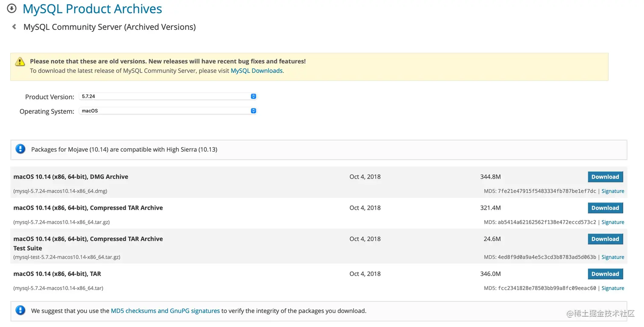Click the Oct 4, 2018 date for the Test Suite package
The image size is (644, 327).
point(365,239)
